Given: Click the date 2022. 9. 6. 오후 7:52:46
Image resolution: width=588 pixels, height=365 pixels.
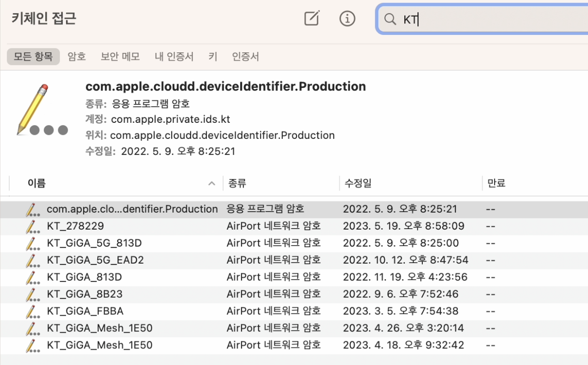Looking at the screenshot, I should pos(400,294).
